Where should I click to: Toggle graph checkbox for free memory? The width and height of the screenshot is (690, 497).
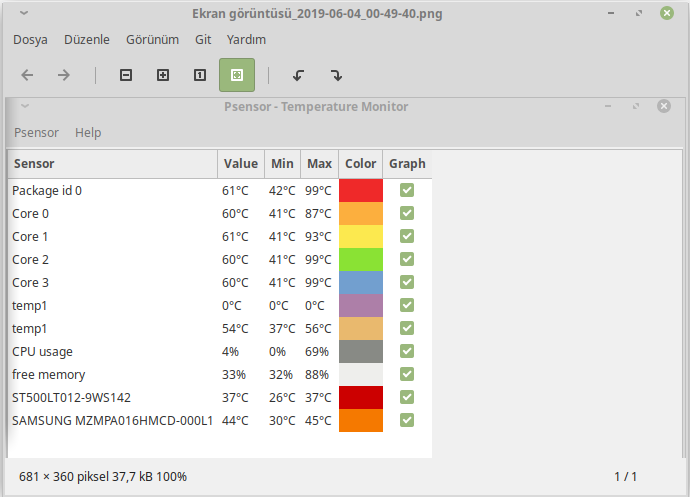(x=407, y=374)
